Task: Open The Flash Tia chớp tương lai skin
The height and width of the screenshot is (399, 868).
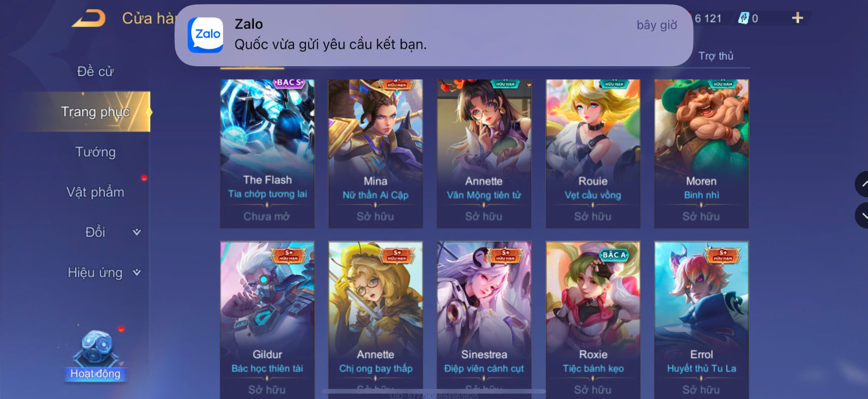Action: [267, 154]
